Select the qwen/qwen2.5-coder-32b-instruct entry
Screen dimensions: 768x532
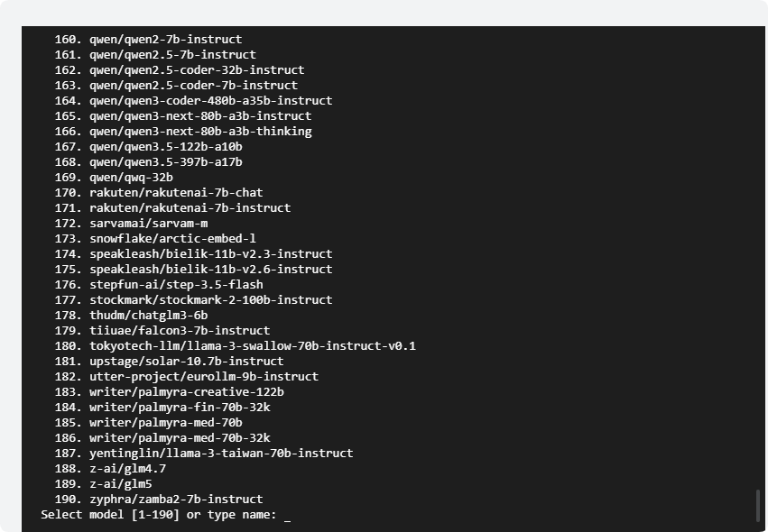tap(197, 69)
